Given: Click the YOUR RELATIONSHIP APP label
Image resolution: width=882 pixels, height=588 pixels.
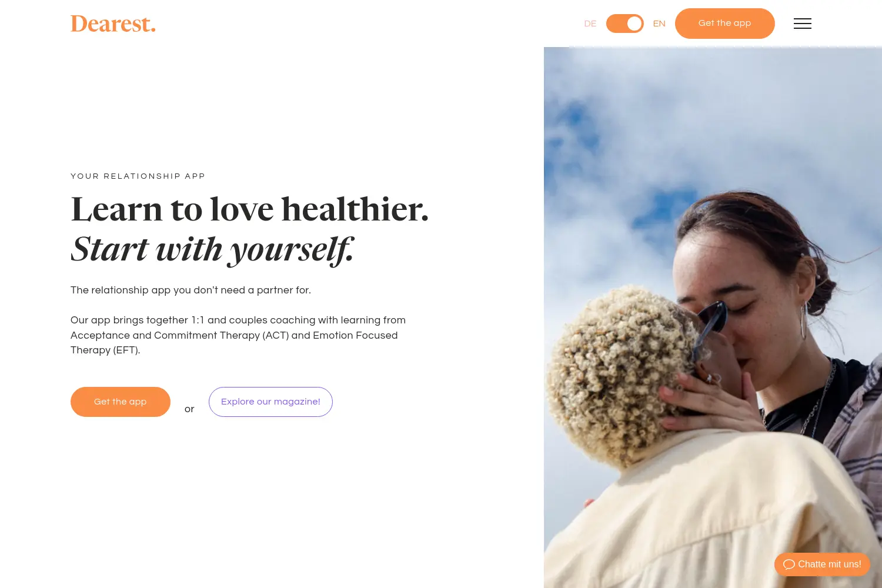Looking at the screenshot, I should [x=138, y=176].
